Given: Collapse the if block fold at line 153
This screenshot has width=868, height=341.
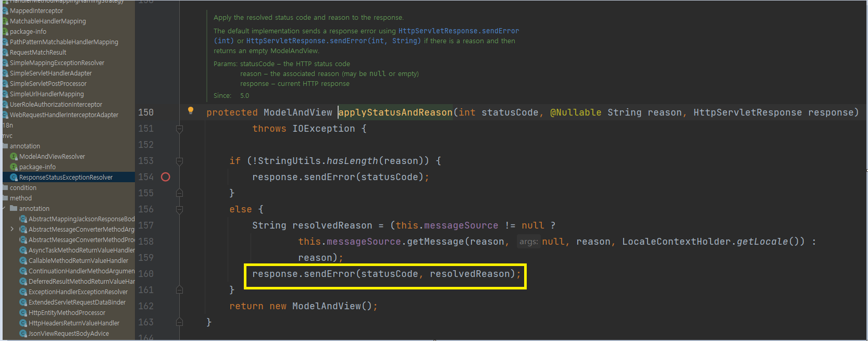Looking at the screenshot, I should tap(179, 161).
